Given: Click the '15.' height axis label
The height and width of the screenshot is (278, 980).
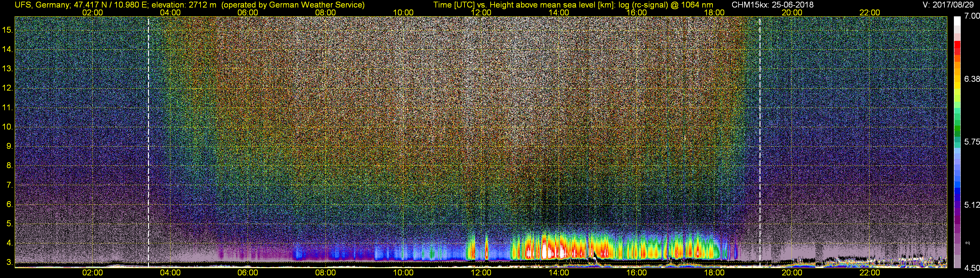Looking at the screenshot, I should (8, 30).
